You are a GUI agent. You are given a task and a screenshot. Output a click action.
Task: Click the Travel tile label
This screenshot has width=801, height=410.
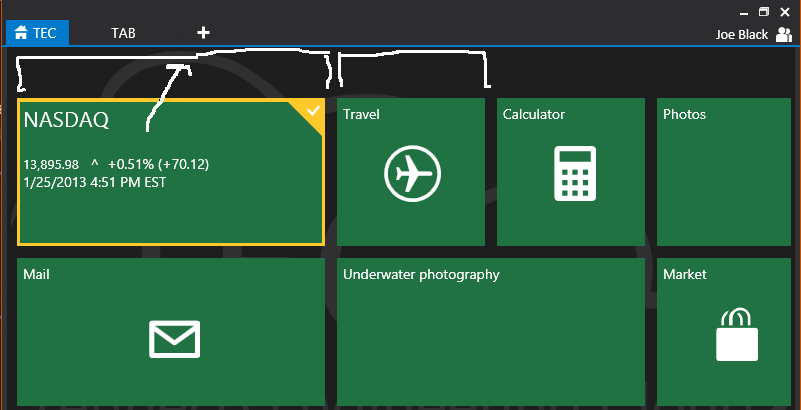click(x=361, y=114)
